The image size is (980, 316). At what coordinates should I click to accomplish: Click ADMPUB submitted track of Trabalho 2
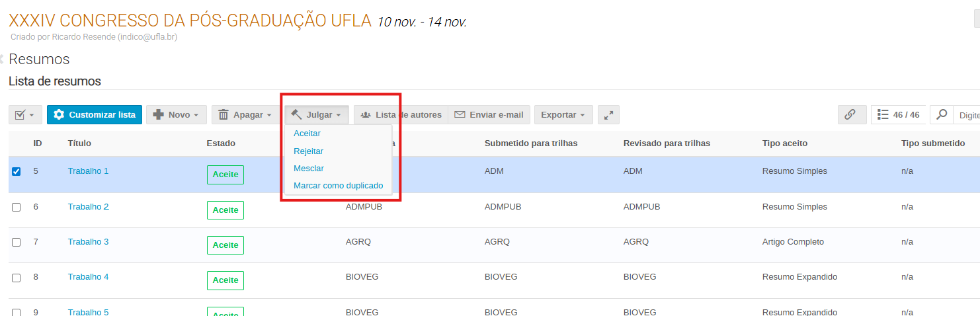(503, 207)
